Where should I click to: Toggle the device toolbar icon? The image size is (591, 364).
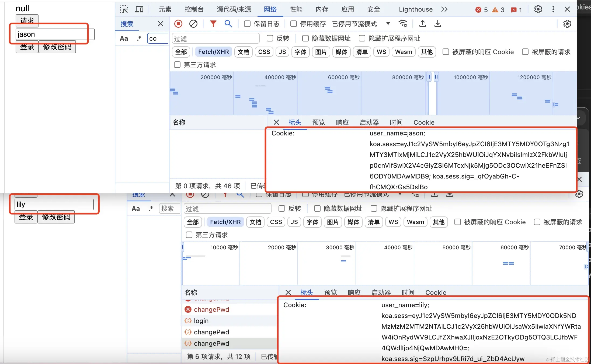click(139, 9)
